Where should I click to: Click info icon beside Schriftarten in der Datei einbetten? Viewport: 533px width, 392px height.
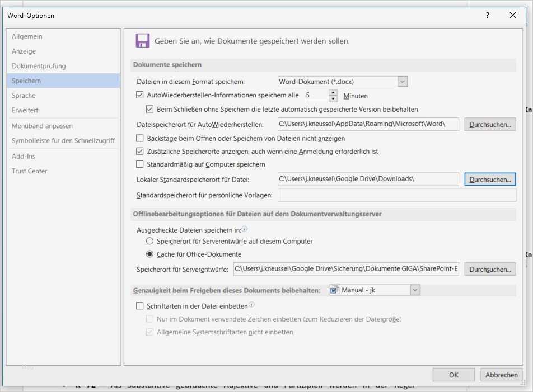[x=251, y=305]
